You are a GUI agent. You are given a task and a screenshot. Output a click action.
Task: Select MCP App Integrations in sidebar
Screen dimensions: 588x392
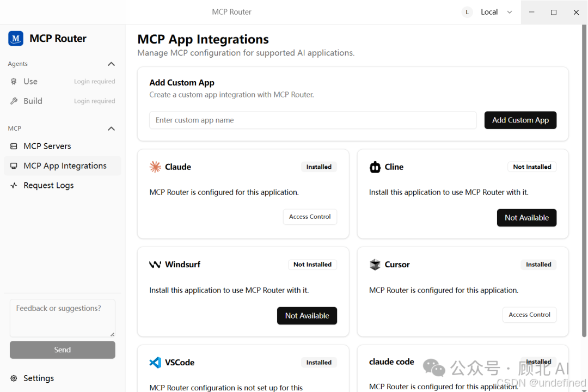[x=62, y=166]
